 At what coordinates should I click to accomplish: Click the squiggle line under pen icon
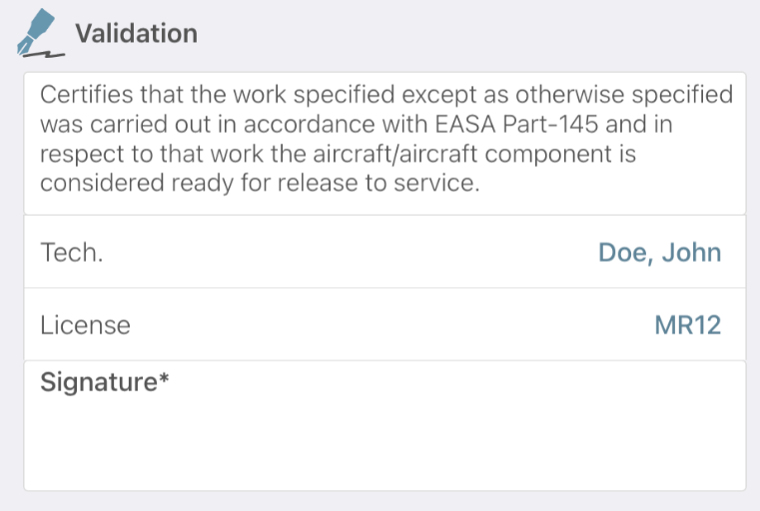(x=43, y=54)
